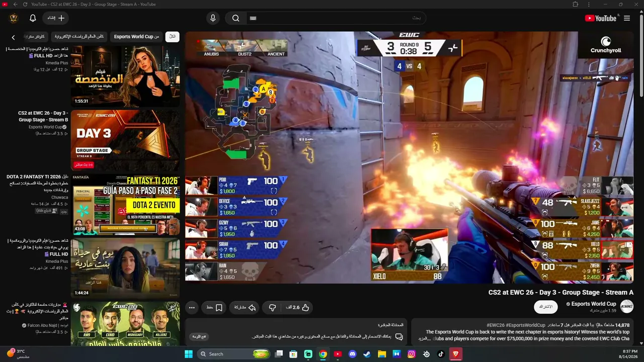Open the Esports World Cup channel name link
This screenshot has height=362, width=644.
594,304
